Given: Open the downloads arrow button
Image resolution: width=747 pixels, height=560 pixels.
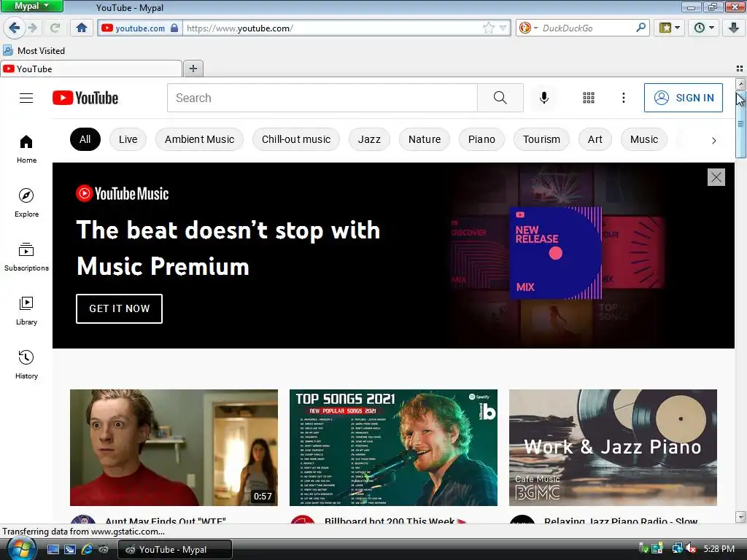Looking at the screenshot, I should click(x=734, y=28).
